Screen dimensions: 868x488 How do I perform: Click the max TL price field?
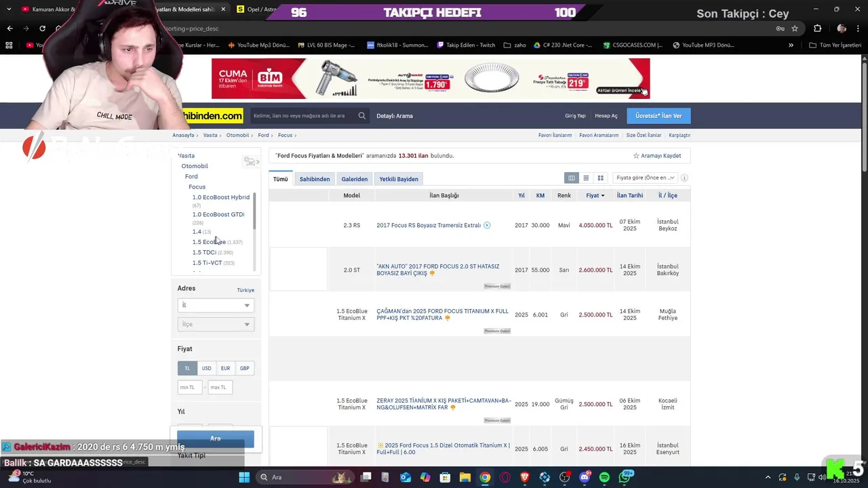pyautogui.click(x=220, y=387)
